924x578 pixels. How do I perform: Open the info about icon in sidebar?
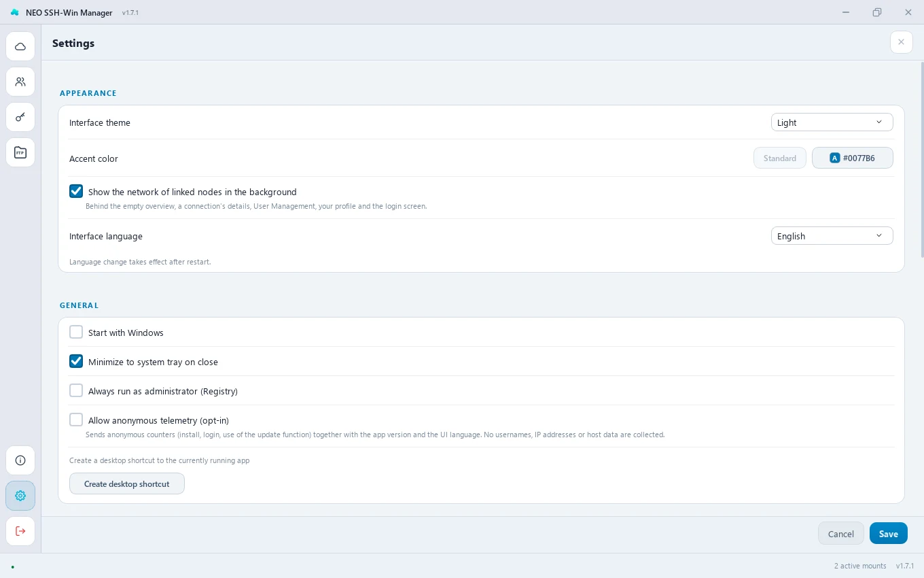click(x=20, y=460)
